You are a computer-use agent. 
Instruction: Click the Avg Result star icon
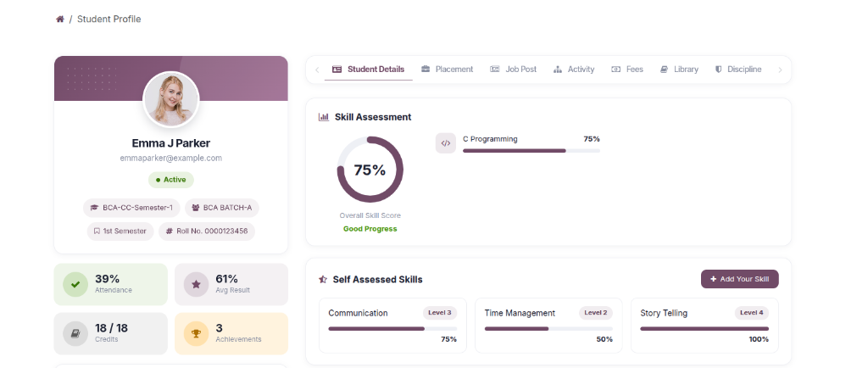point(196,284)
